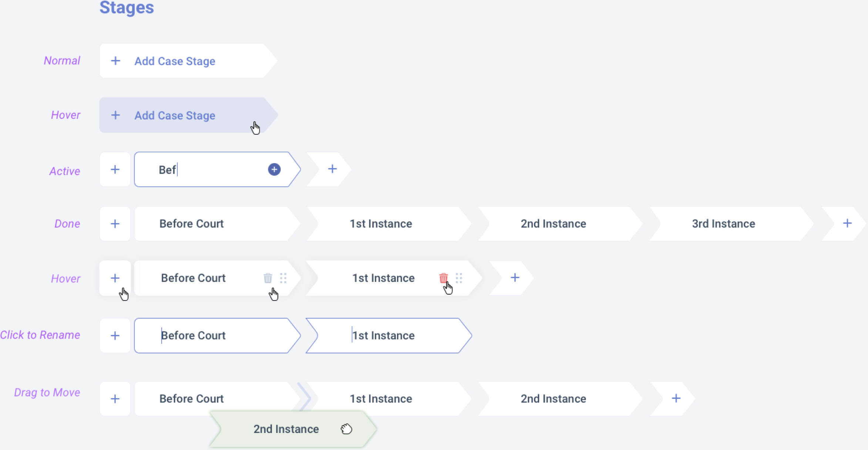The height and width of the screenshot is (450, 868).
Task: Click the red trash icon on 1st Instance
Action: 443,278
